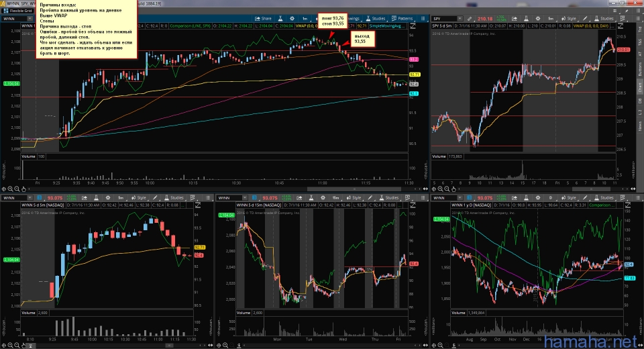This screenshot has width=644, height=349.
Task: Click the yellow 92.71 price bubble on WYNN 1m chart
Action: 415,74
